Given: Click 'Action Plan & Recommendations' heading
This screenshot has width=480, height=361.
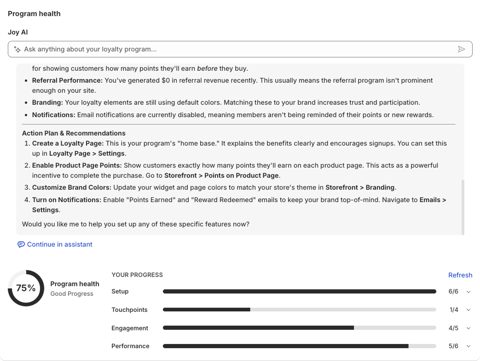Looking at the screenshot, I should coord(74,133).
